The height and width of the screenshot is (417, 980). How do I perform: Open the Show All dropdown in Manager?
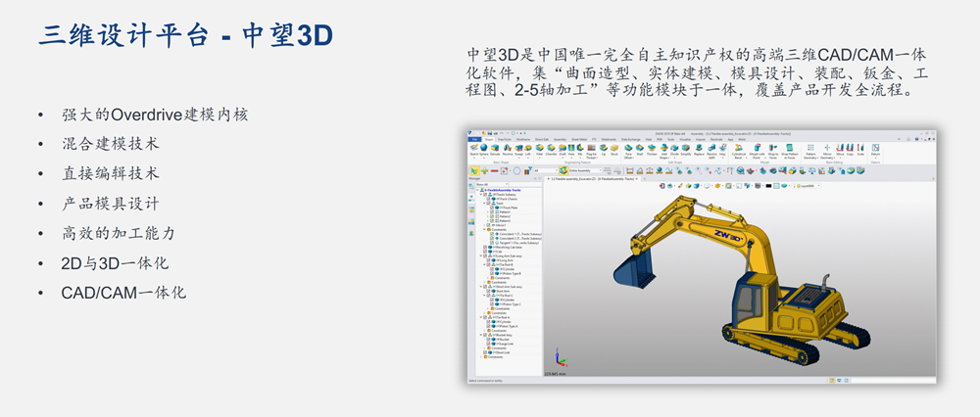pyautogui.click(x=492, y=184)
